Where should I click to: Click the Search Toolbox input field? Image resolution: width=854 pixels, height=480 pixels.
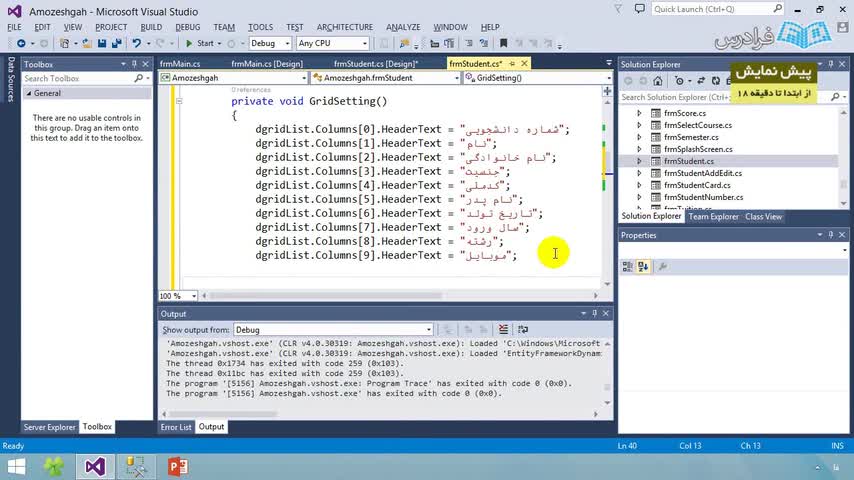point(77,78)
